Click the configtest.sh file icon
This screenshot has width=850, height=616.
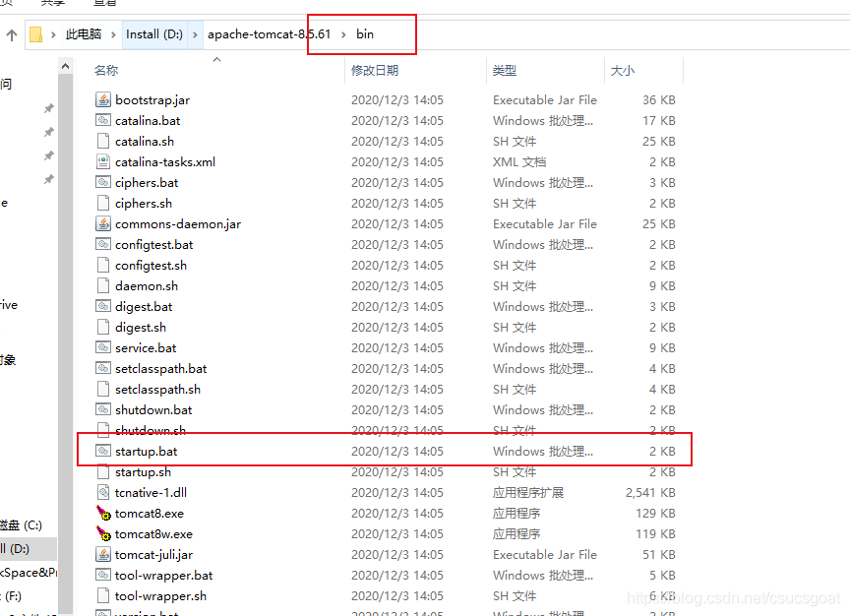(x=103, y=265)
